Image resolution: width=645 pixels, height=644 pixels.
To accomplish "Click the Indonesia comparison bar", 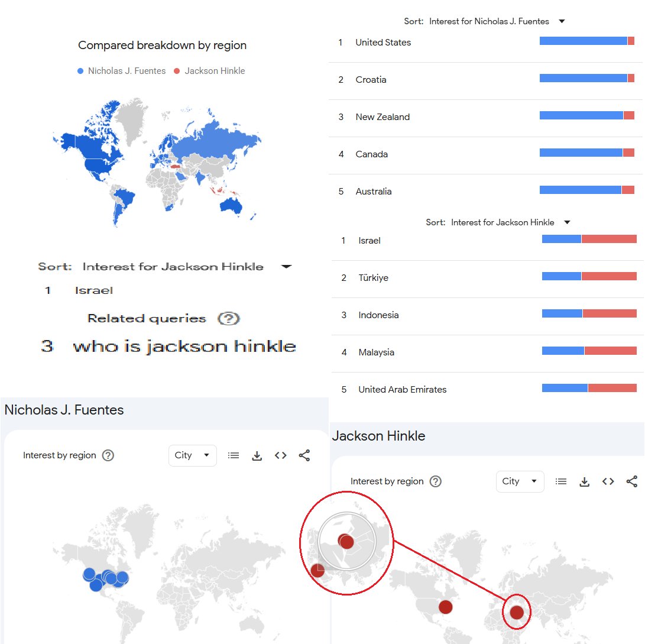I will click(x=589, y=313).
